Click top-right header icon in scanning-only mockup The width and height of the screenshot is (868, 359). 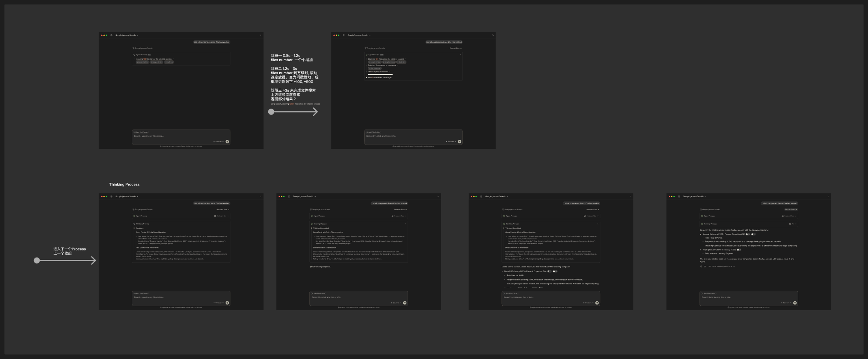point(260,35)
